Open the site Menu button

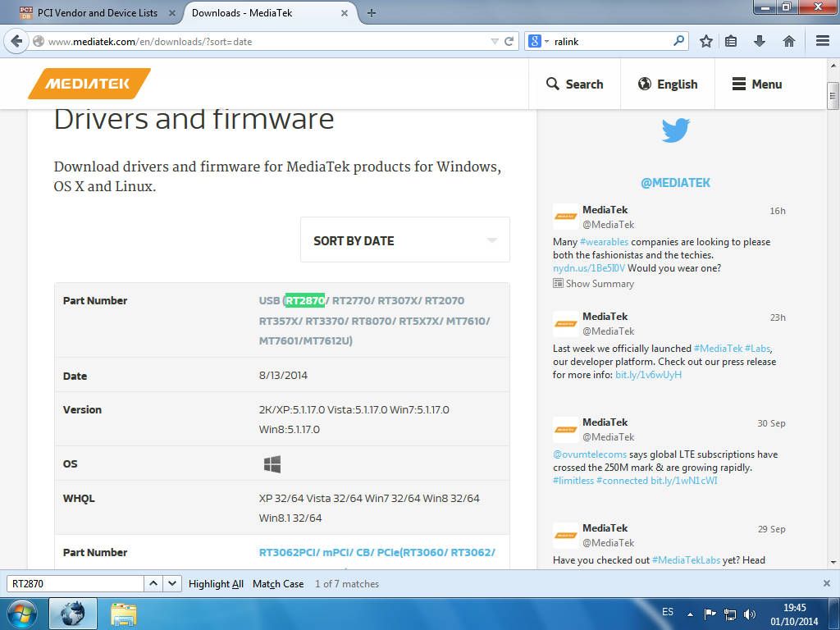pyautogui.click(x=756, y=84)
